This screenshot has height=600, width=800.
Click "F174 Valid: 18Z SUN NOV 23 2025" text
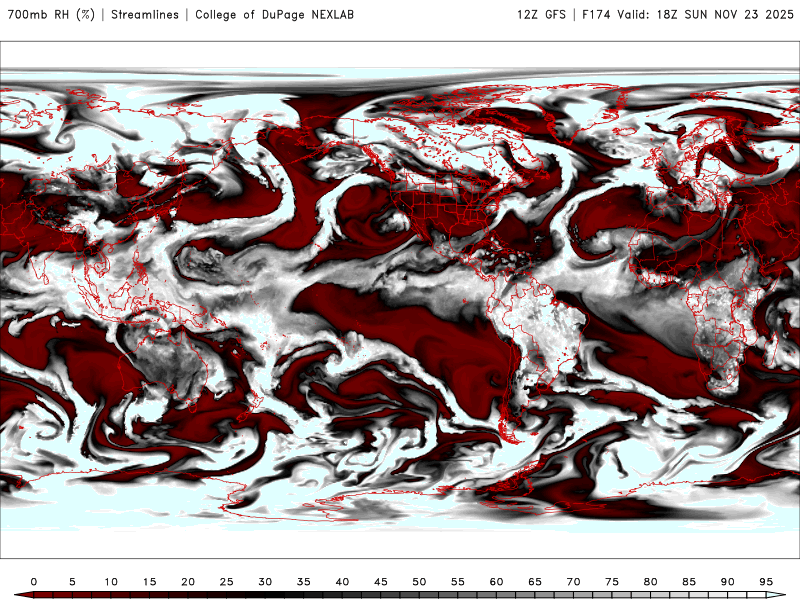[688, 14]
